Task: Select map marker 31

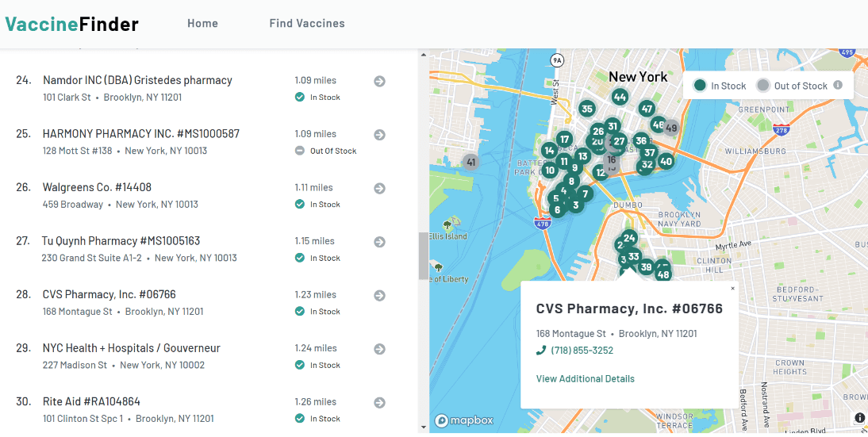Action: pyautogui.click(x=613, y=126)
